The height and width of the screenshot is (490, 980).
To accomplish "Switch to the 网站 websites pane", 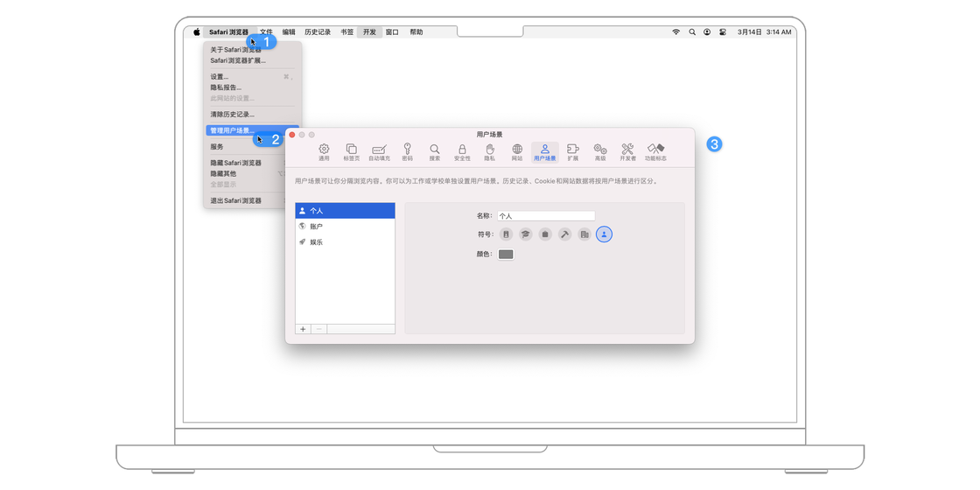I will pyautogui.click(x=517, y=152).
